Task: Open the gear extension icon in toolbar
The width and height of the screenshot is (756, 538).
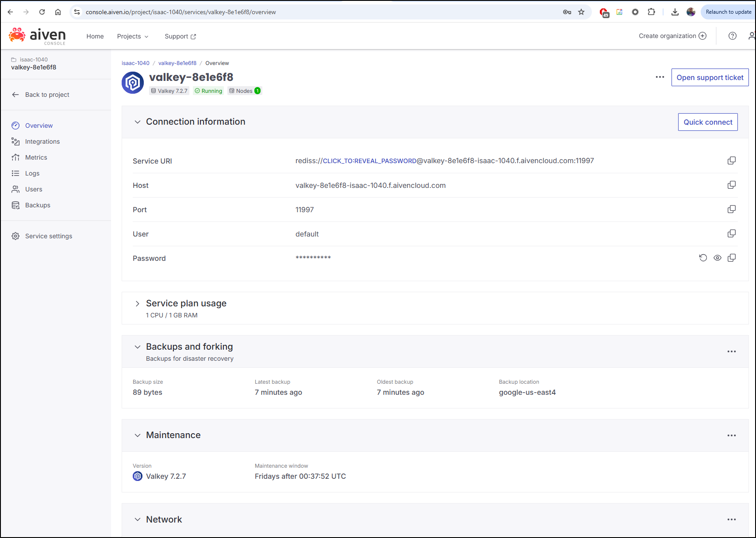Action: (635, 12)
